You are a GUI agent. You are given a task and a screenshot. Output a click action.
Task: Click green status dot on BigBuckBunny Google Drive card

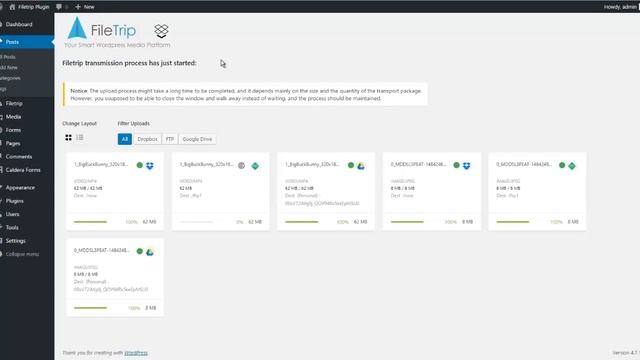click(x=351, y=165)
